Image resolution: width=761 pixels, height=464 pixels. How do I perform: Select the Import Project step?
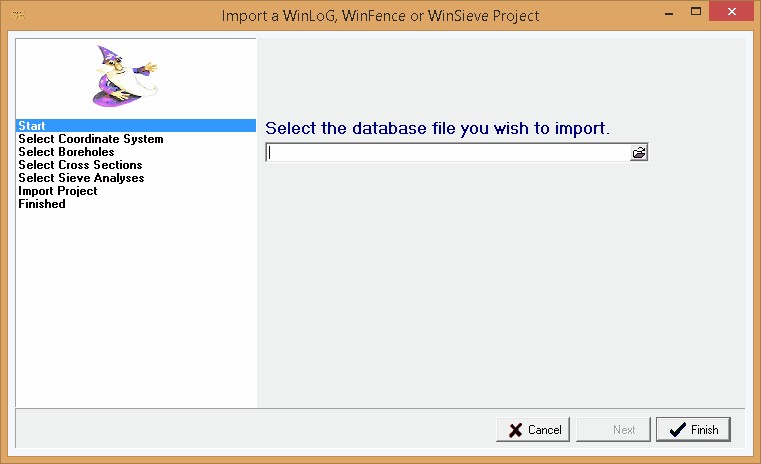point(57,191)
